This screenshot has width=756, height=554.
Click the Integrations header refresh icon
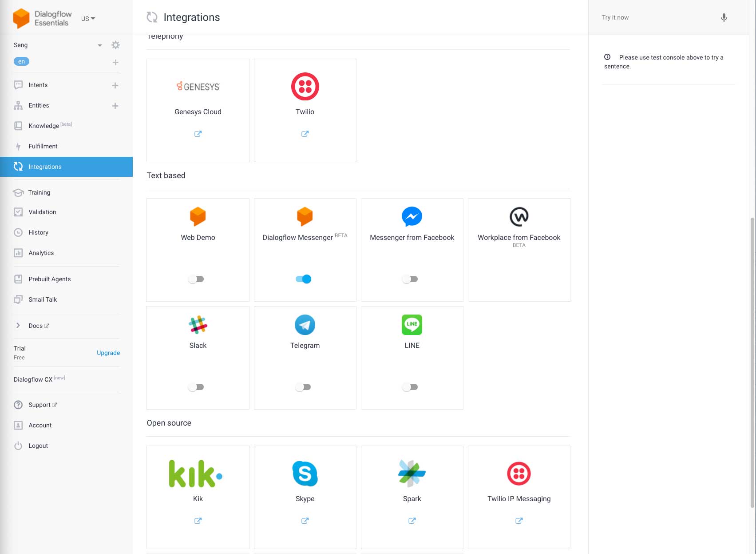point(152,17)
